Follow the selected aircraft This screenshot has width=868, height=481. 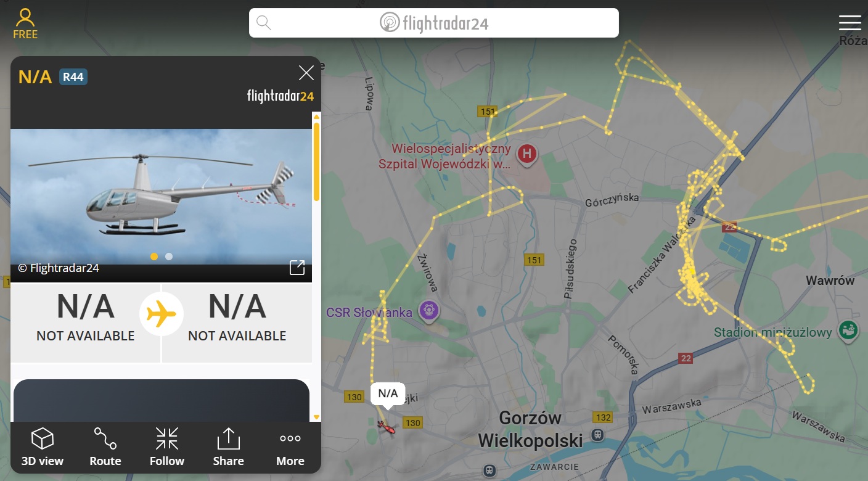[x=167, y=447]
